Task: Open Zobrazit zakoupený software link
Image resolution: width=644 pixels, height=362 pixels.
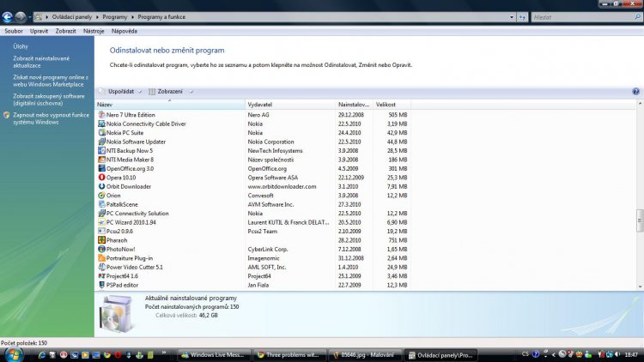Action: pos(48,100)
